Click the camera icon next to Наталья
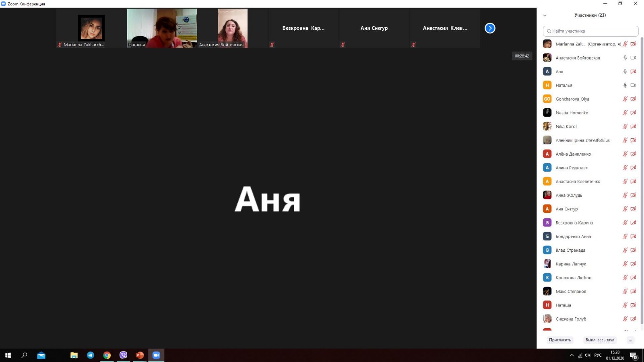This screenshot has height=362, width=644. pyautogui.click(x=633, y=85)
